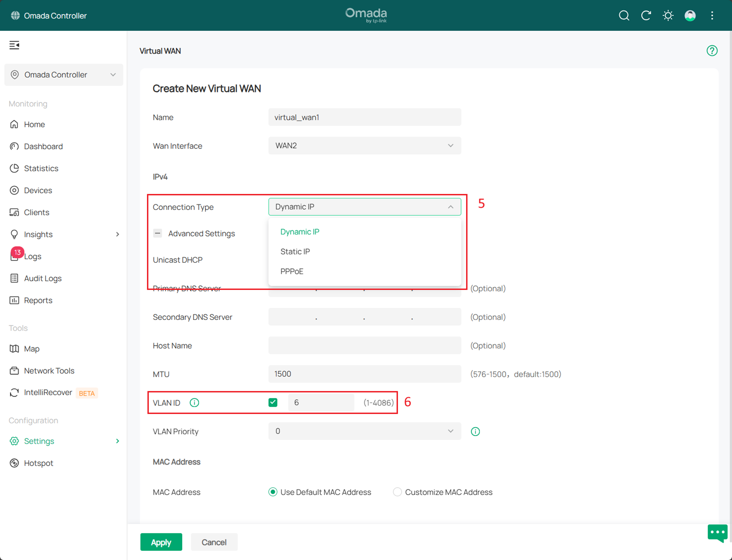Collapse the sidebar with the menu icon
The image size is (732, 560).
pyautogui.click(x=14, y=45)
